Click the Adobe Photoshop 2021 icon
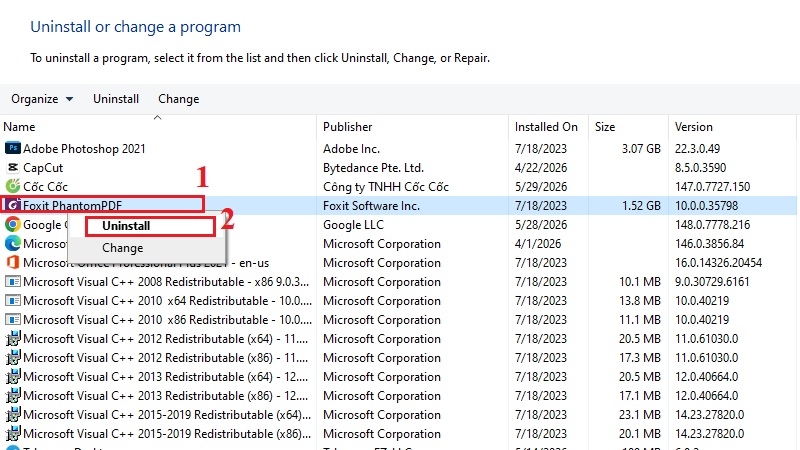Screen dimensions: 800x450 tap(13, 148)
